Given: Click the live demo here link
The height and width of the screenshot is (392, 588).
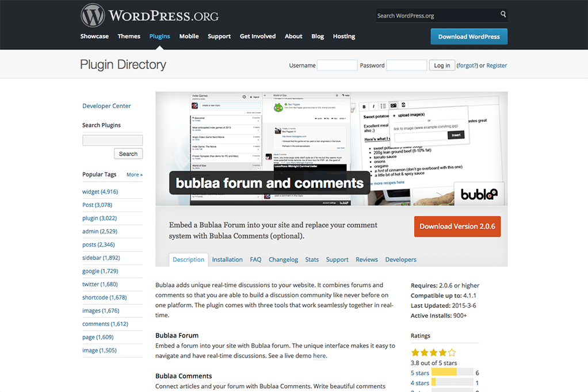Looking at the screenshot, I should click(319, 356).
